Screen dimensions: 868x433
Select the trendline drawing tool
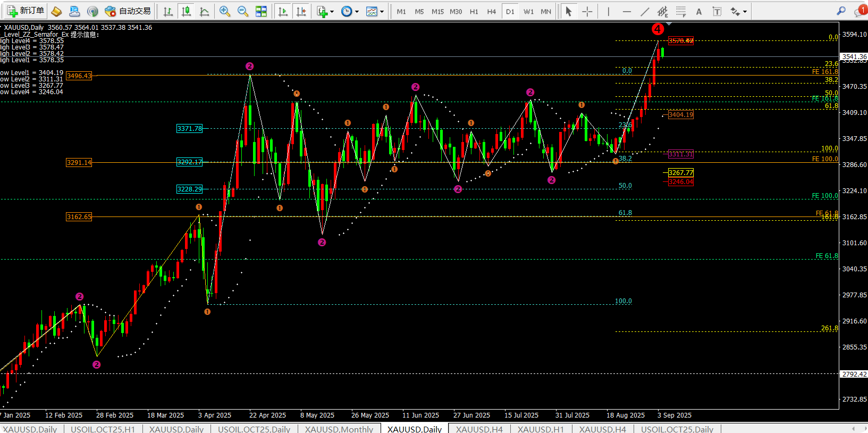[645, 11]
